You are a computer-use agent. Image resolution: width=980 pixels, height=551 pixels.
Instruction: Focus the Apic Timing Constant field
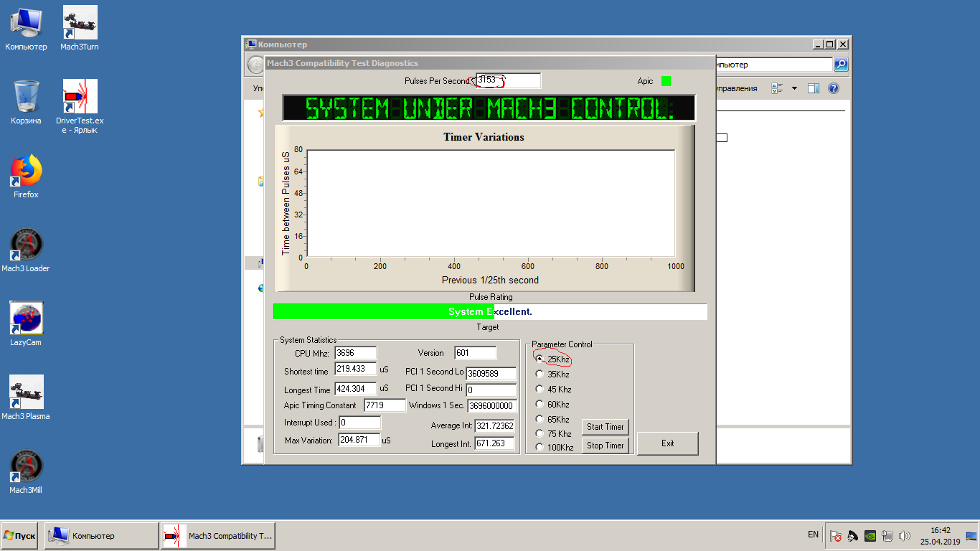(385, 405)
